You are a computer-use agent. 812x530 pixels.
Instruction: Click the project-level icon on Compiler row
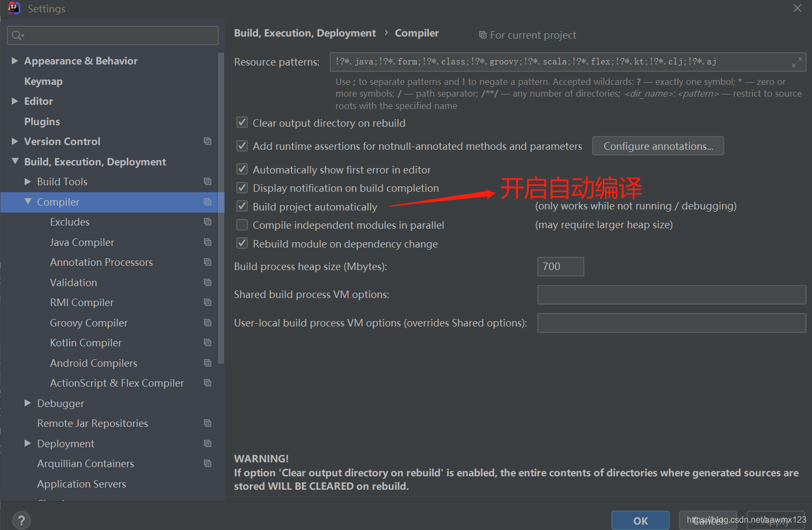pyautogui.click(x=208, y=202)
